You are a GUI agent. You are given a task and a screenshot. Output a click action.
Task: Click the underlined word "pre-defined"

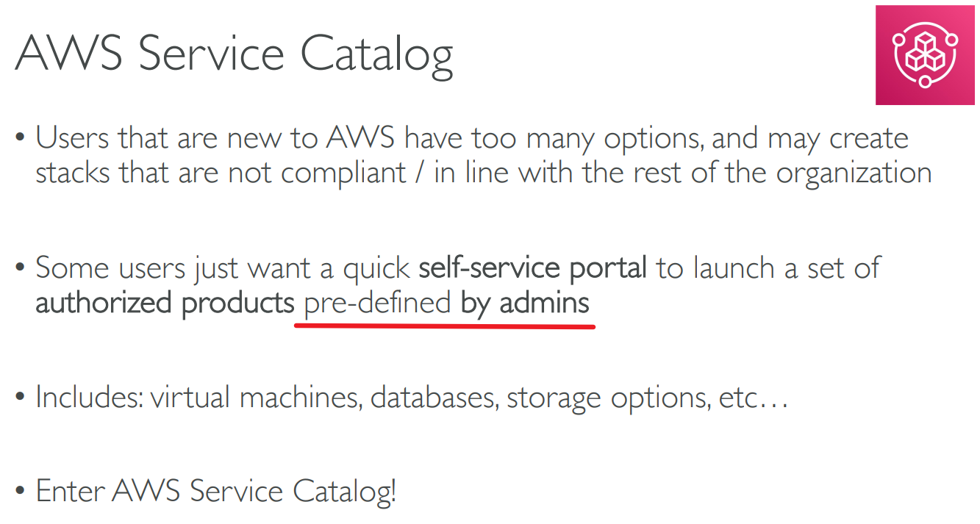[x=377, y=303]
